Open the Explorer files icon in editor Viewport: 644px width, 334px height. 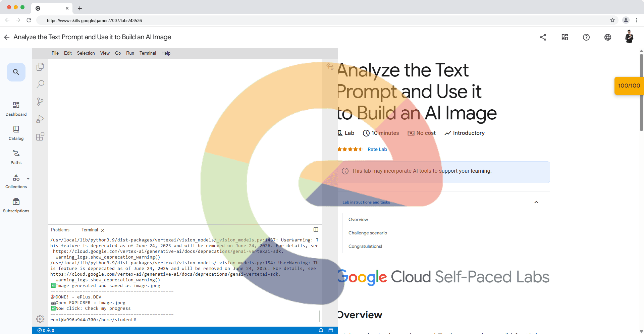(x=40, y=67)
